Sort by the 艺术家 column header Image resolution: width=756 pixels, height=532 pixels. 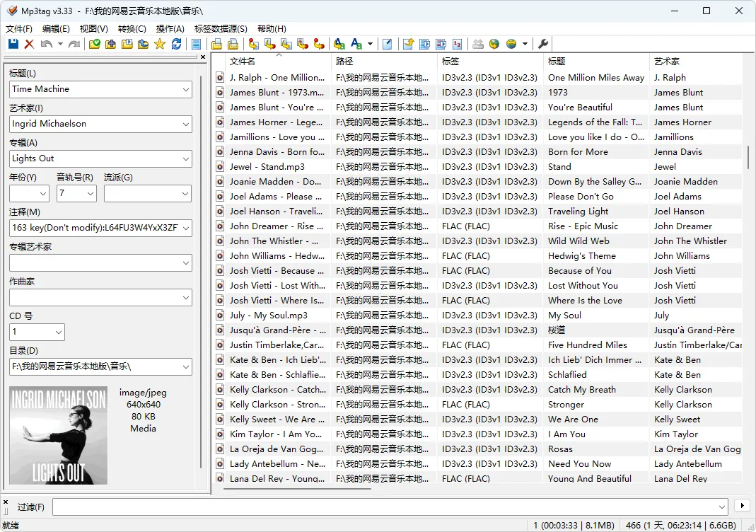pos(696,62)
